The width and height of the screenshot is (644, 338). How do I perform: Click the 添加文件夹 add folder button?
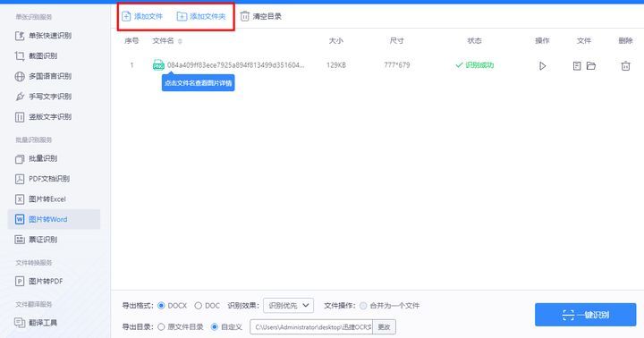(x=201, y=16)
